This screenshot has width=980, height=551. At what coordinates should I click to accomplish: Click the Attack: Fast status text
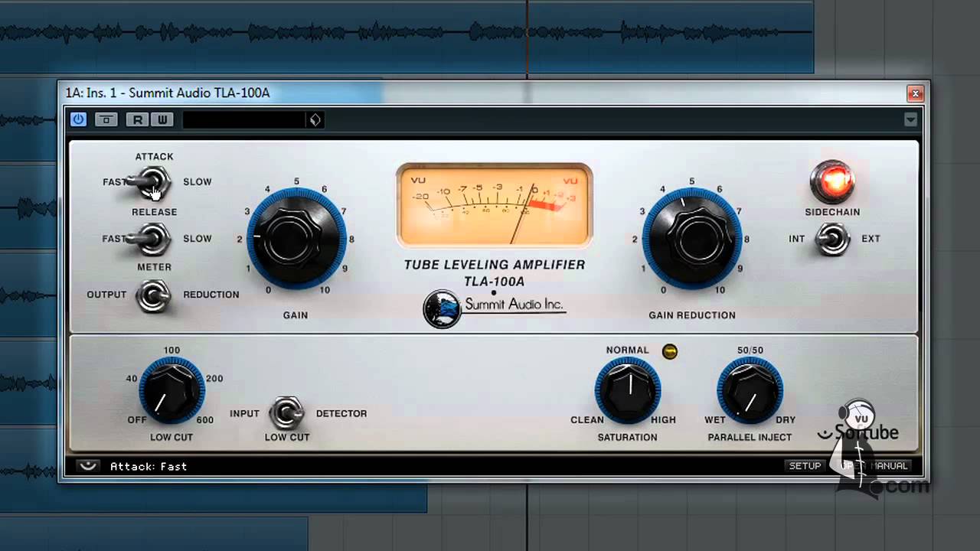point(149,466)
